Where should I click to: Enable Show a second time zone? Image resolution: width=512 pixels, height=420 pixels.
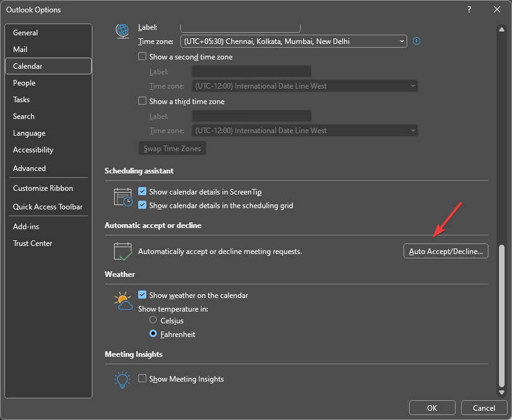click(x=142, y=56)
